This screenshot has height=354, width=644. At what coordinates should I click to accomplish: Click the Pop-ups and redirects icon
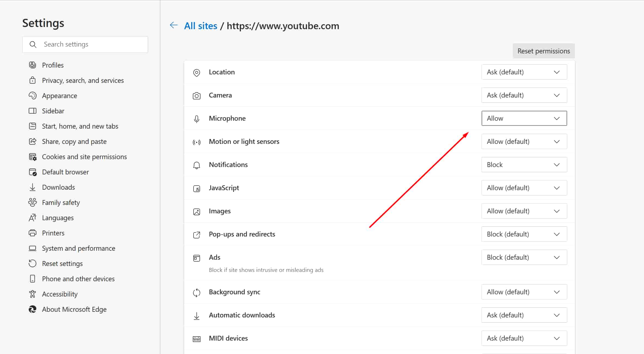[197, 235]
